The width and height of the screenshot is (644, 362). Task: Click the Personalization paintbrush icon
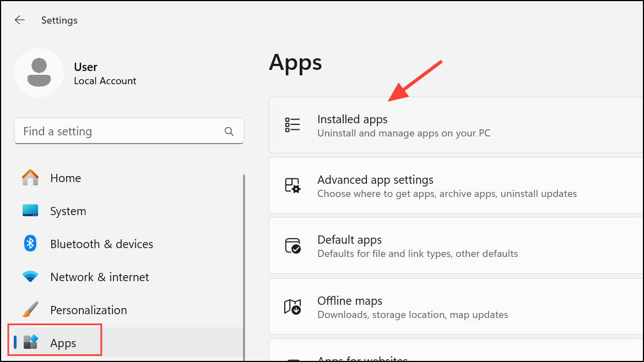pyautogui.click(x=30, y=310)
